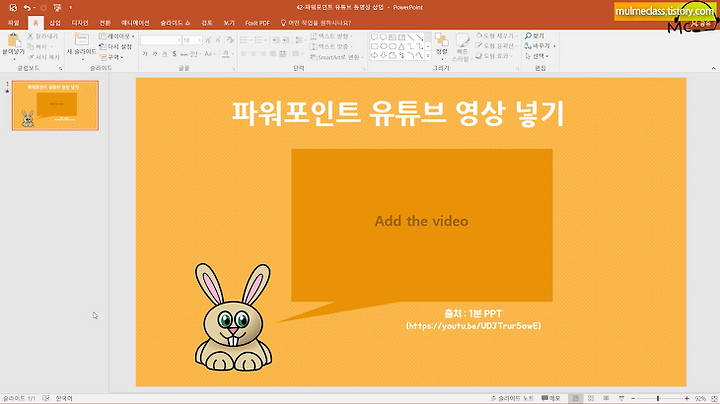Click the New Slide (새 슬라이드) icon

[82, 40]
